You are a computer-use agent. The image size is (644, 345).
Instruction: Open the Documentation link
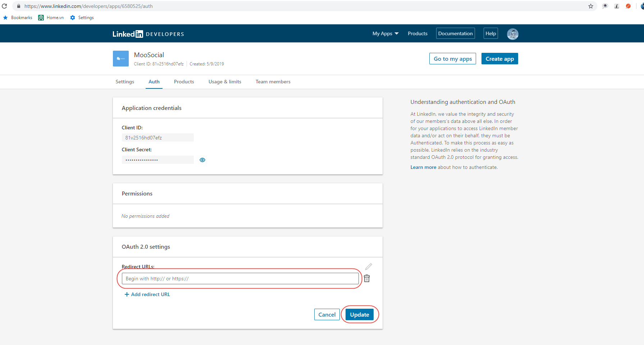point(455,33)
